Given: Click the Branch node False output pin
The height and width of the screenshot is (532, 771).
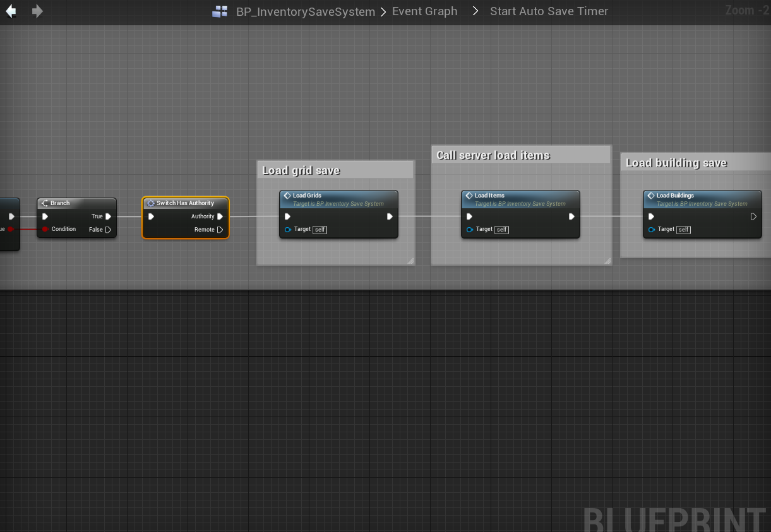Looking at the screenshot, I should [108, 230].
